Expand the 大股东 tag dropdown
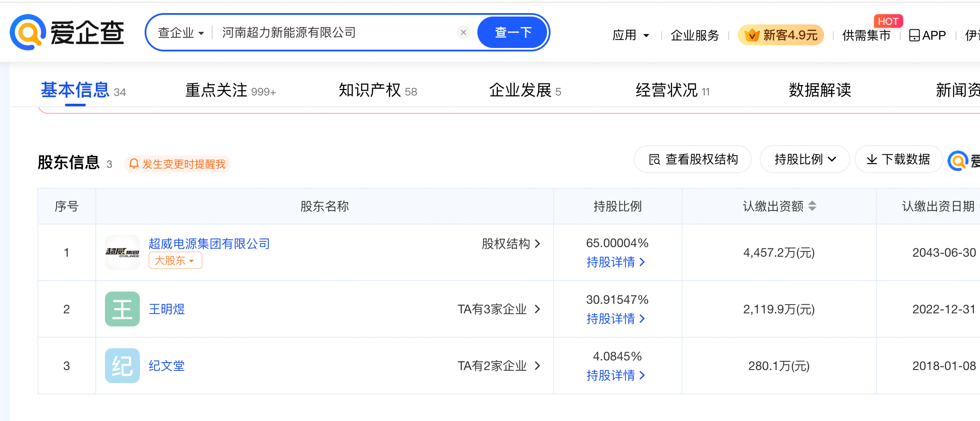This screenshot has height=421, width=980. pyautogui.click(x=175, y=260)
